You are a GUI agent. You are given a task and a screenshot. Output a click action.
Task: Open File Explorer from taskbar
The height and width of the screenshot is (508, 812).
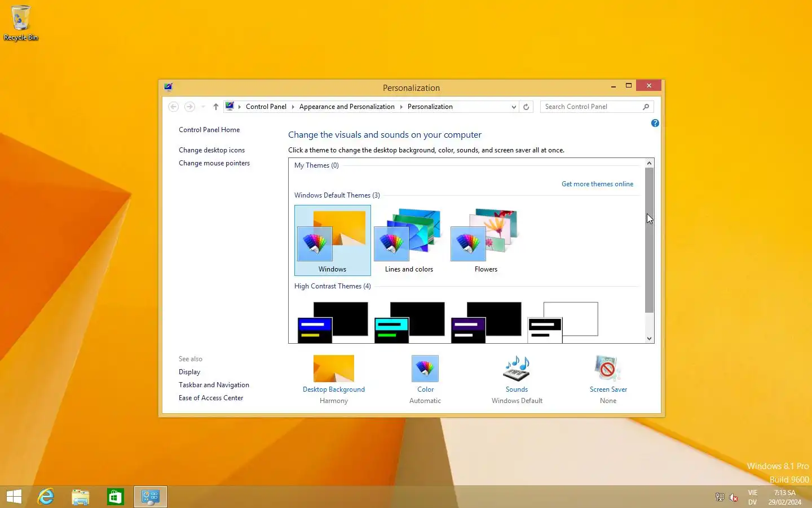(81, 497)
